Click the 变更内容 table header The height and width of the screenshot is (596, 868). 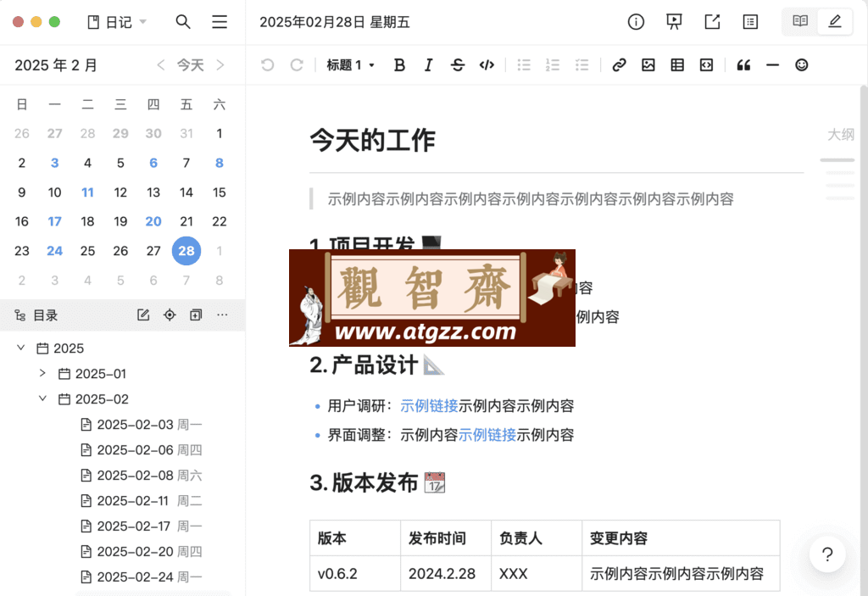point(681,538)
